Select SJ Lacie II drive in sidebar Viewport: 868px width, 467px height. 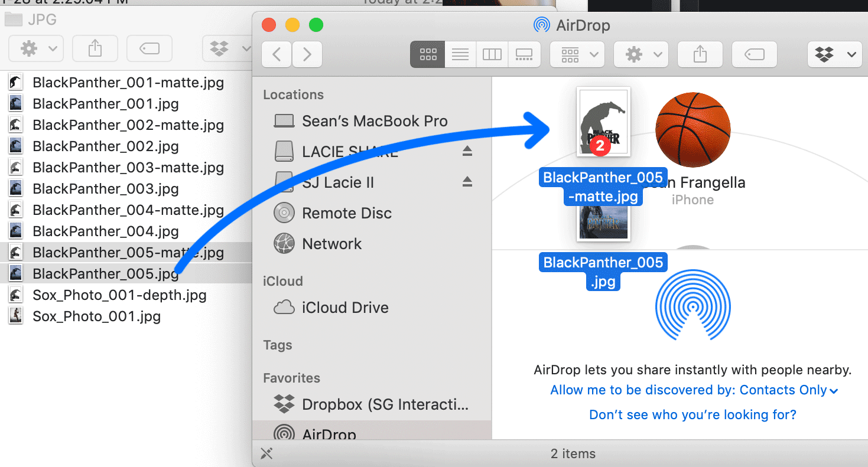[324, 182]
